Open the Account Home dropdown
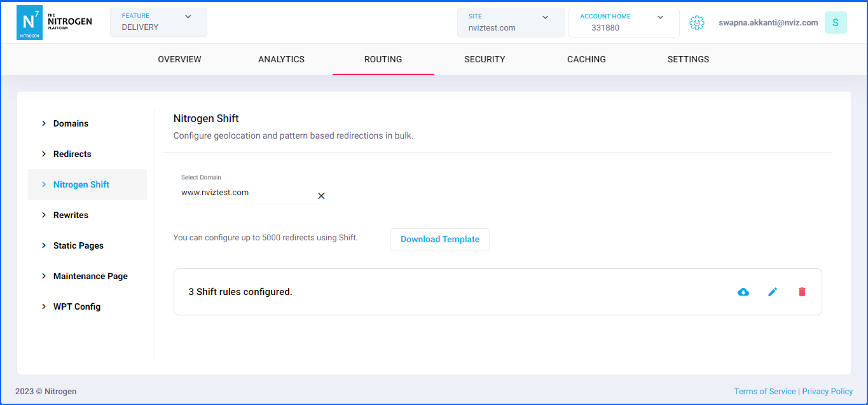The width and height of the screenshot is (868, 405). click(623, 22)
